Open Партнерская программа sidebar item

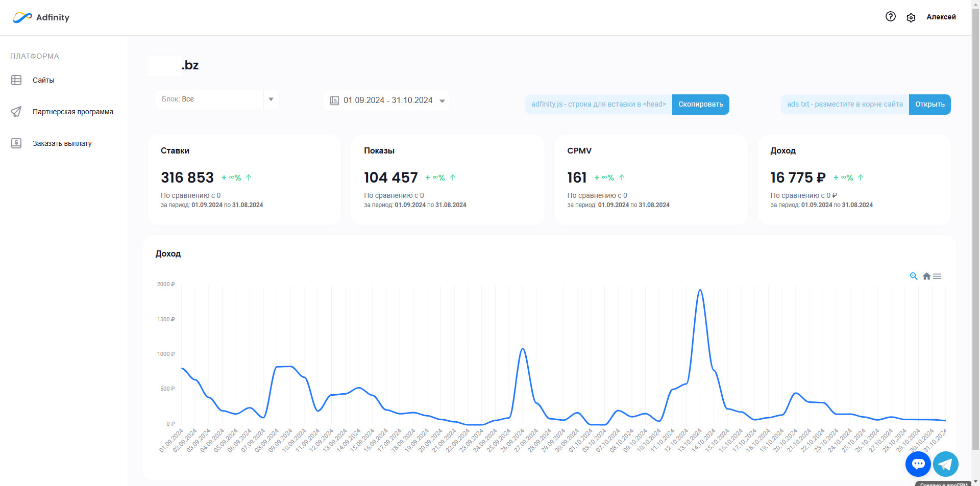(x=72, y=112)
